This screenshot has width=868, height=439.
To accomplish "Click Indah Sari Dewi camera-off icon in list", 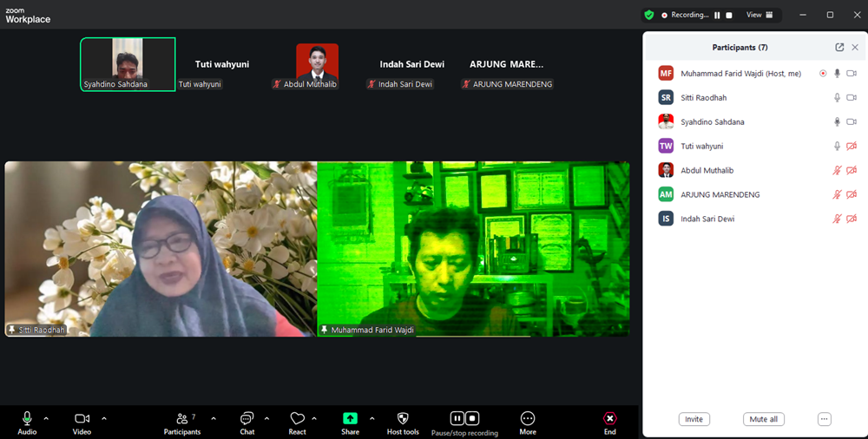I will [x=852, y=219].
